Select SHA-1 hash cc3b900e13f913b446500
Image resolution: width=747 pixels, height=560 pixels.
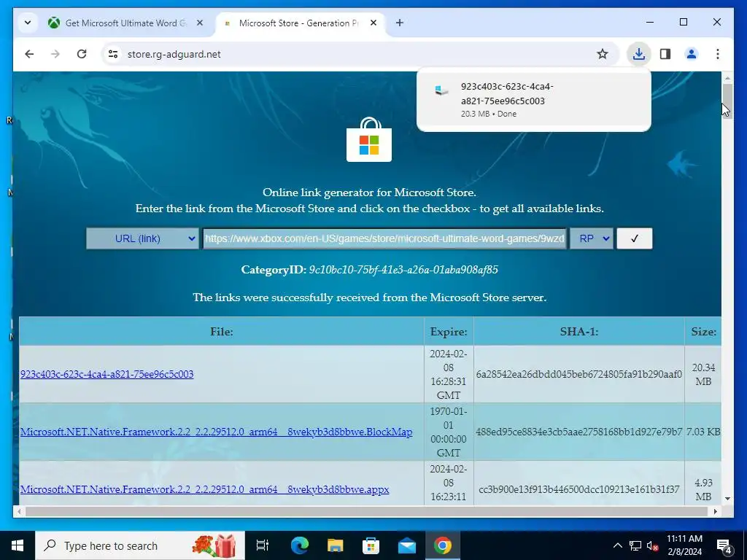578,489
